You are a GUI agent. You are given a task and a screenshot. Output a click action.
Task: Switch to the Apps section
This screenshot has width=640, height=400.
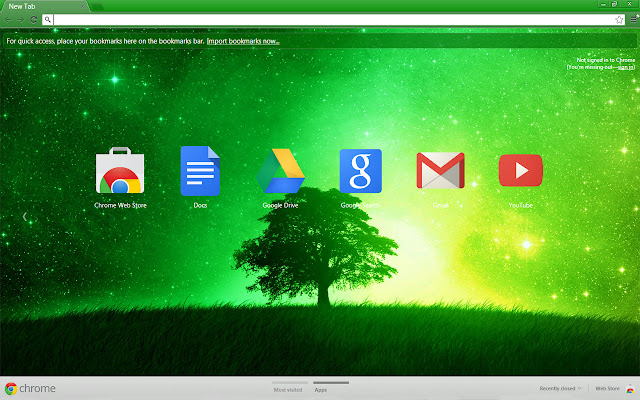coord(320,390)
